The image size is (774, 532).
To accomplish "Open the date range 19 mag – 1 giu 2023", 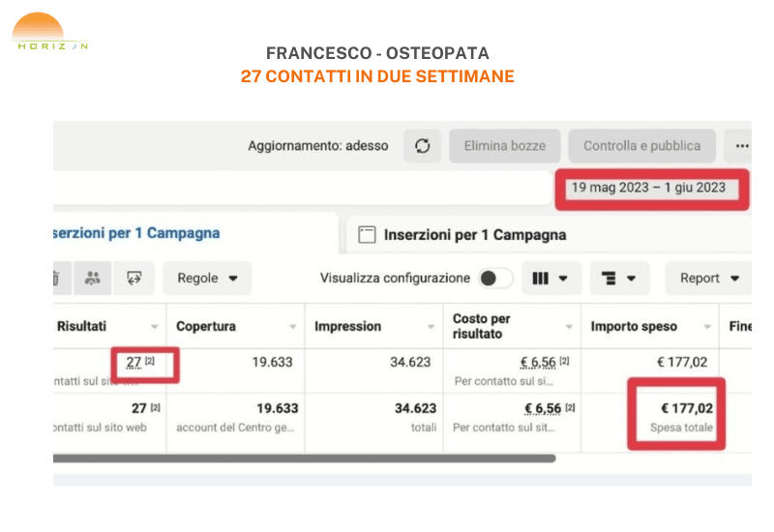I will pos(648,188).
